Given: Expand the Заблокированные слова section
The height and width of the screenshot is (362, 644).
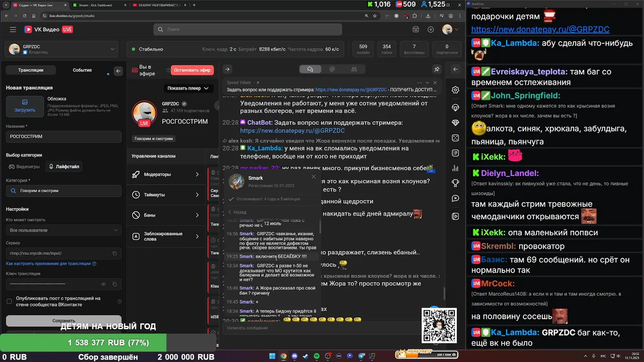Looking at the screenshot, I should (166, 236).
